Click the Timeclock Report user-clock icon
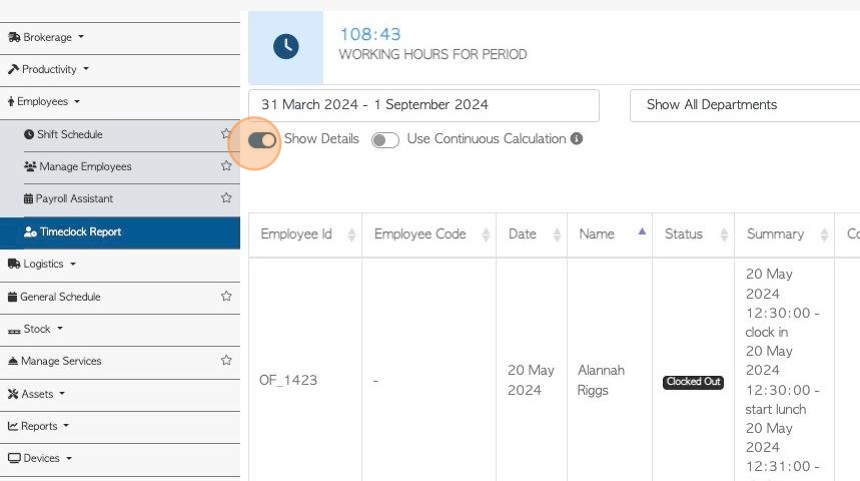The height and width of the screenshot is (481, 860). [x=30, y=232]
